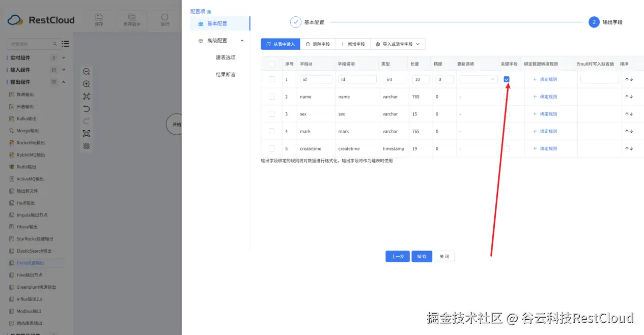
Task: Enter fullscreen via the canvas fullscreen icon
Action: (x=87, y=134)
